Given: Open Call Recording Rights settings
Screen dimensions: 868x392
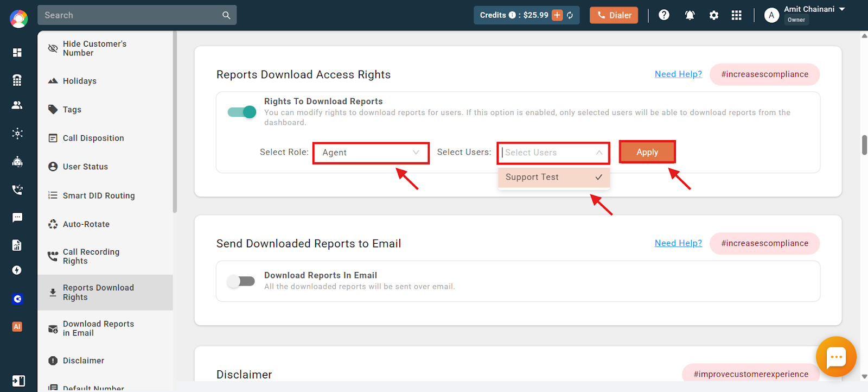Looking at the screenshot, I should click(105, 256).
